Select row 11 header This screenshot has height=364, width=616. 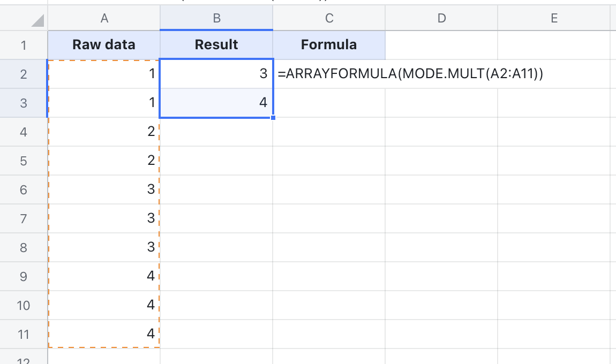coord(22,333)
